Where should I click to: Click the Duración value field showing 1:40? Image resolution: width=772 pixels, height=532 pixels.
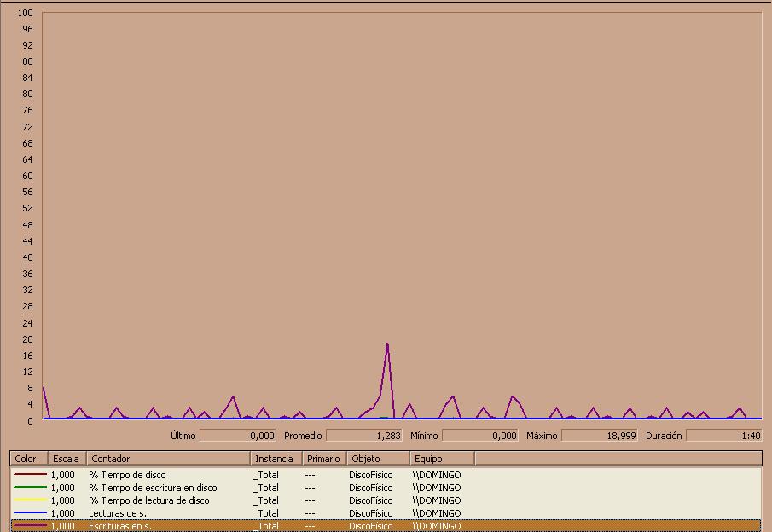pos(724,436)
